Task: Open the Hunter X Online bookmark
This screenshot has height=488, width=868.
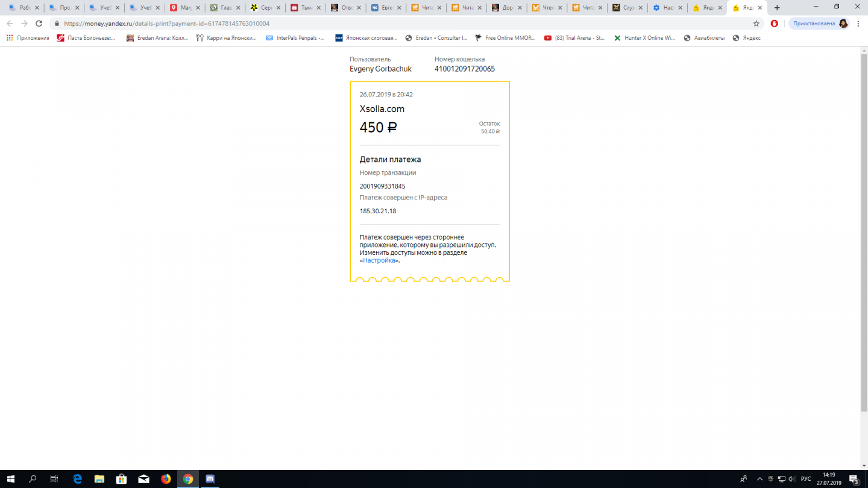Action: 644,38
